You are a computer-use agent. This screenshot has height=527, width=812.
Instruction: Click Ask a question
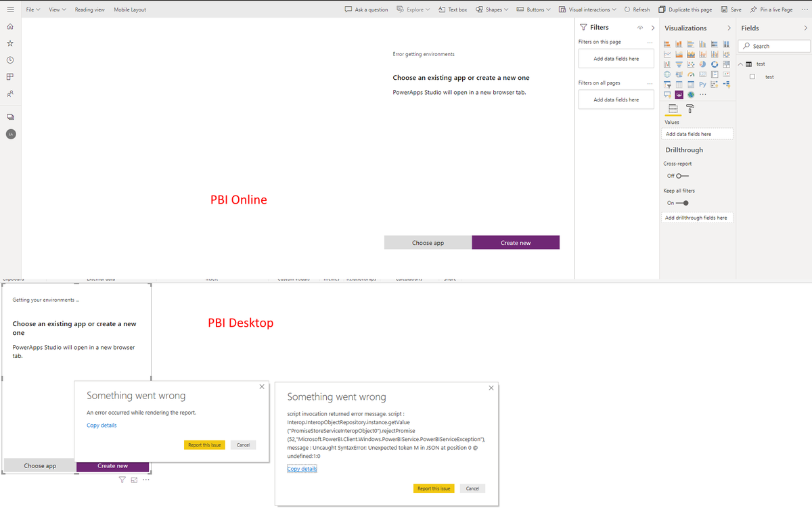(x=366, y=9)
